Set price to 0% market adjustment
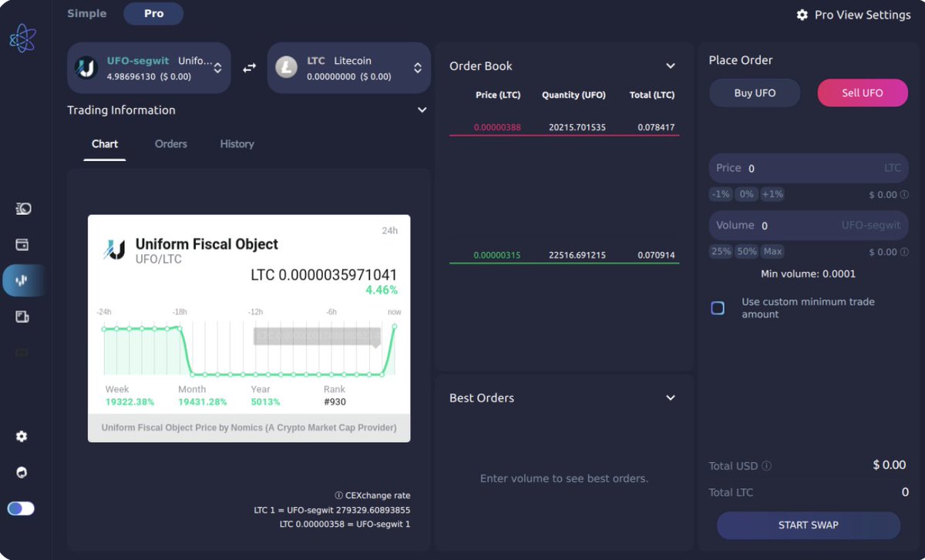The width and height of the screenshot is (925, 560). click(747, 194)
